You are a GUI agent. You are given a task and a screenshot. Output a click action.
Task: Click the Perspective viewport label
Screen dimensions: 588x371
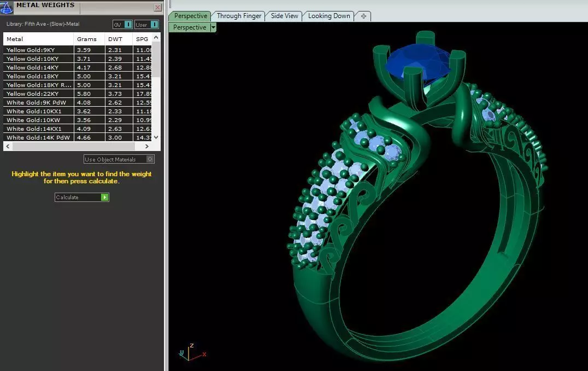[x=190, y=27]
